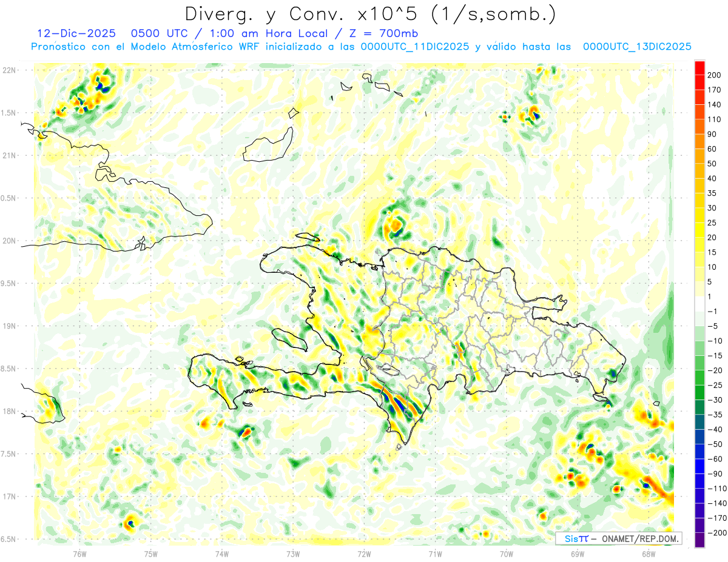This screenshot has height=562, width=728.
Task: Click the '18N' latitude label
Action: point(10,412)
